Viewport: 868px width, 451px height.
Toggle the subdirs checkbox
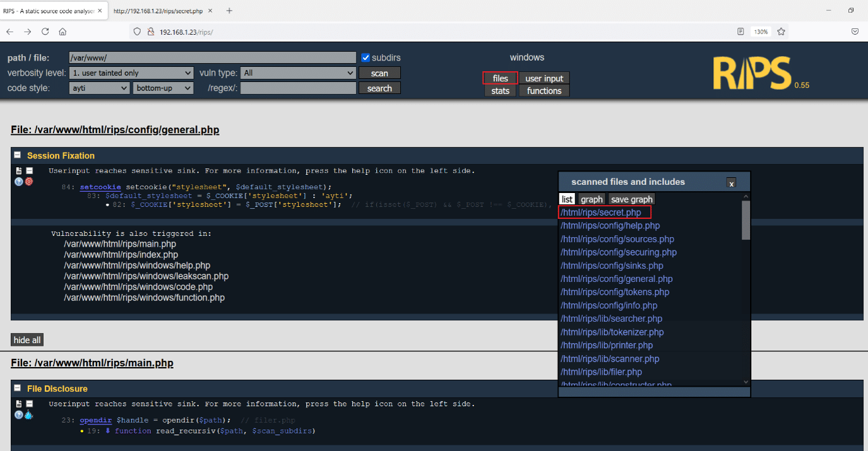pyautogui.click(x=366, y=57)
